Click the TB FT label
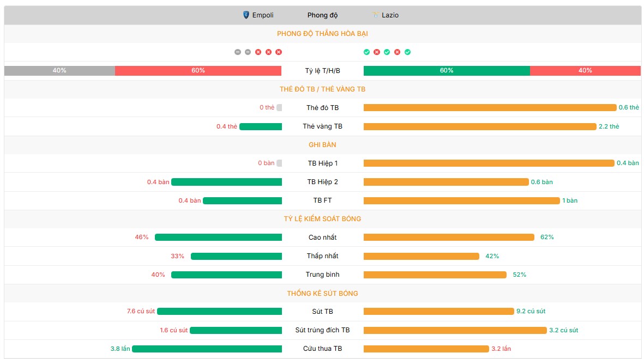Image resolution: width=644 pixels, height=359 pixels. click(322, 200)
